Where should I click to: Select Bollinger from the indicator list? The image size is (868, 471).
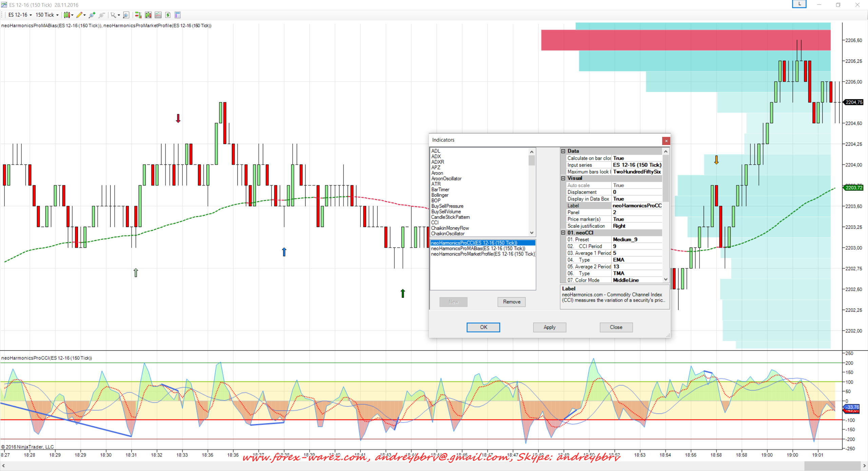[440, 195]
